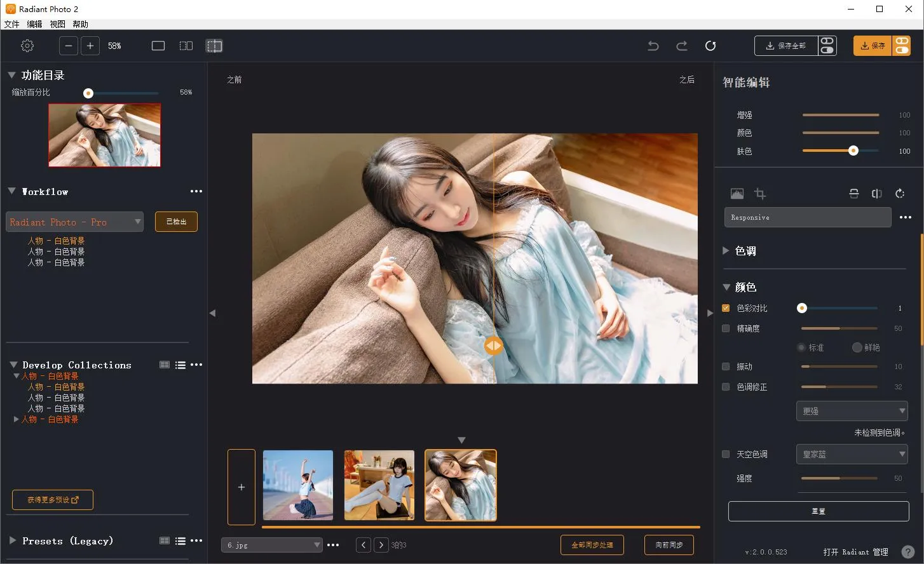Select the crop tool icon
924x564 pixels.
[x=760, y=194]
